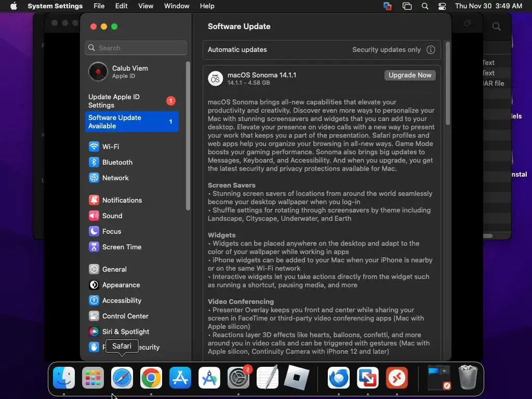Click the window-stack icon in menu bar
Screen dimensions: 532x399
(x=407, y=6)
